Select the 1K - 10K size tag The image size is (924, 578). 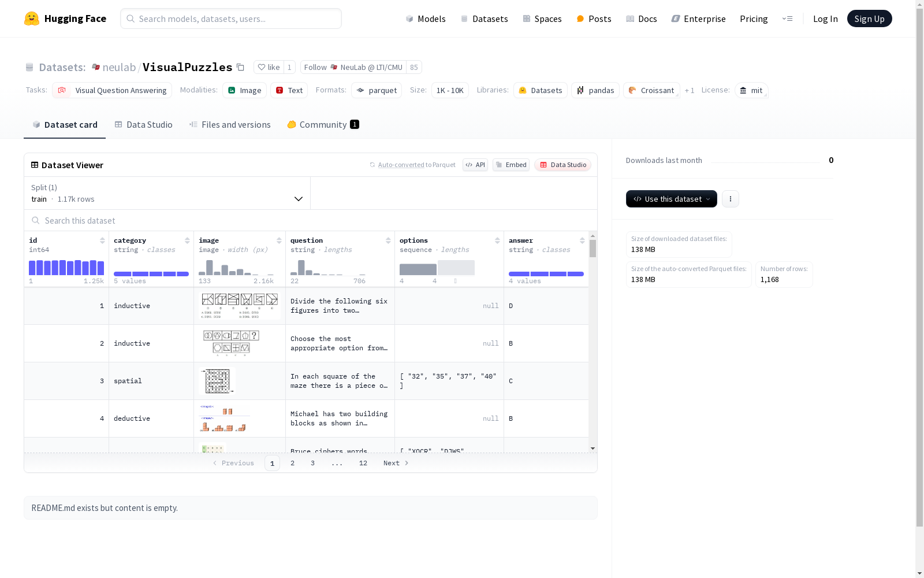pos(450,90)
